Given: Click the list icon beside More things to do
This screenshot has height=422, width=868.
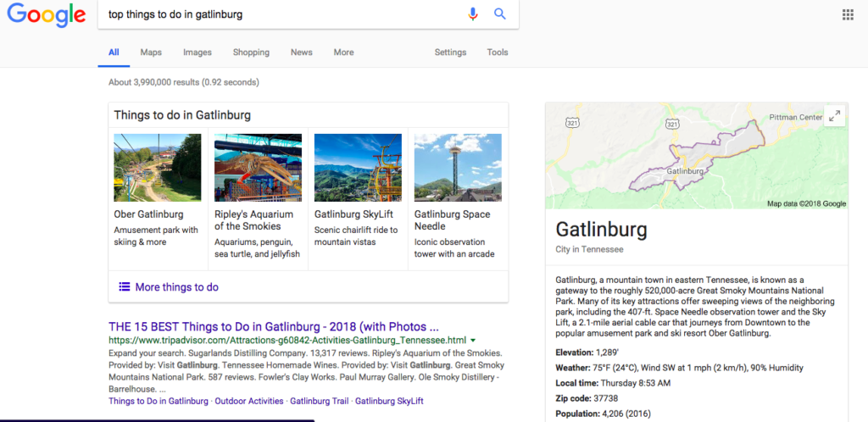Looking at the screenshot, I should [125, 287].
